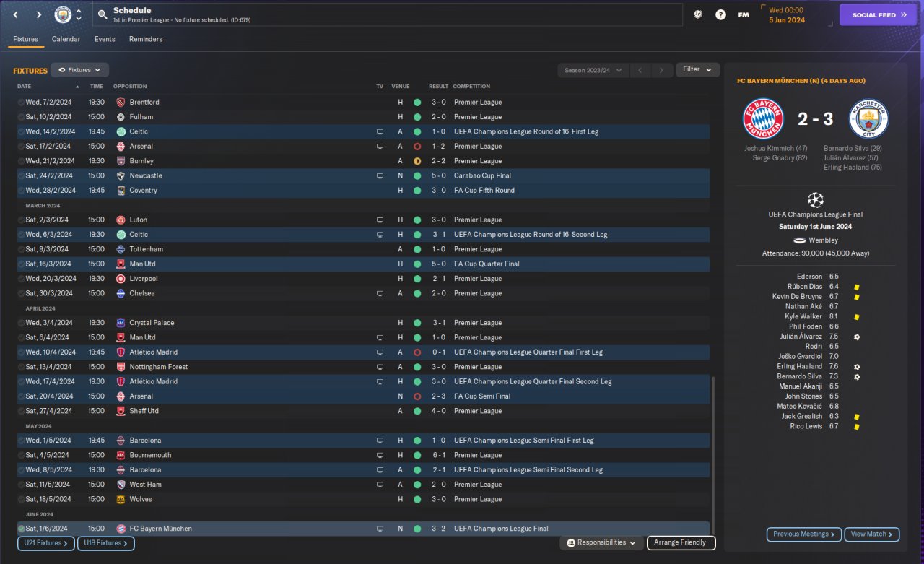This screenshot has height=564, width=924.
Task: Click the Bournemouth club badge
Action: point(121,455)
